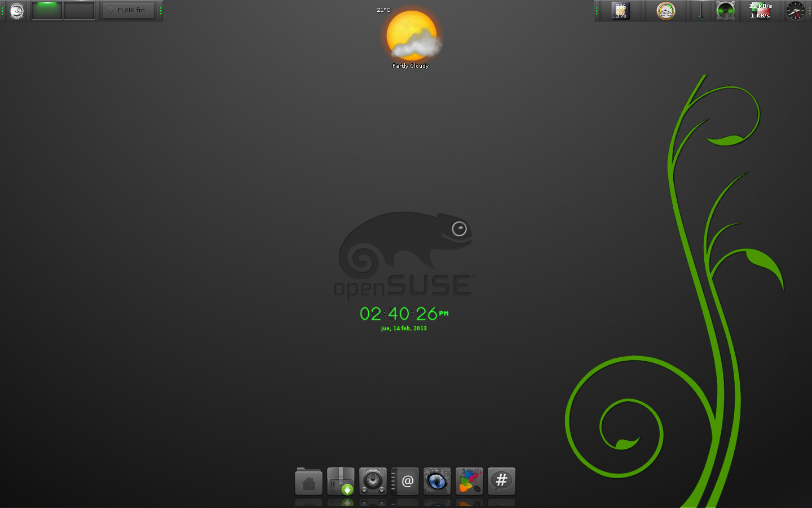Image resolution: width=812 pixels, height=508 pixels.
Task: Select the active green workspace square
Action: click(47, 10)
